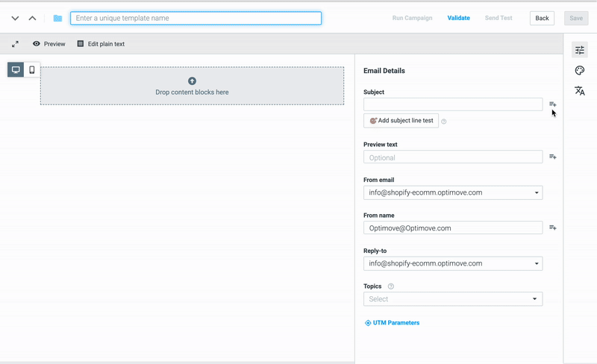Insert personalization tag into Subject
Viewport: 597px width, 364px height.
coord(553,104)
